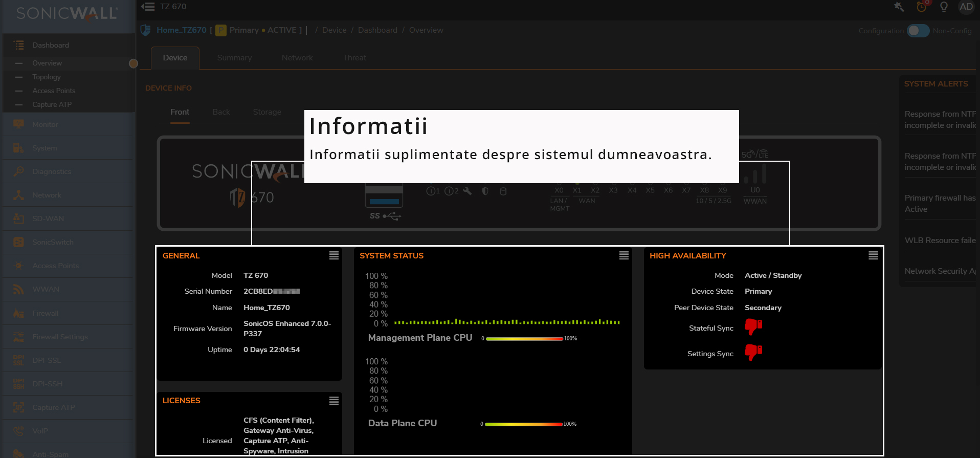Click the Management Plane CPU gradient bar
The image size is (980, 458).
[x=524, y=339]
